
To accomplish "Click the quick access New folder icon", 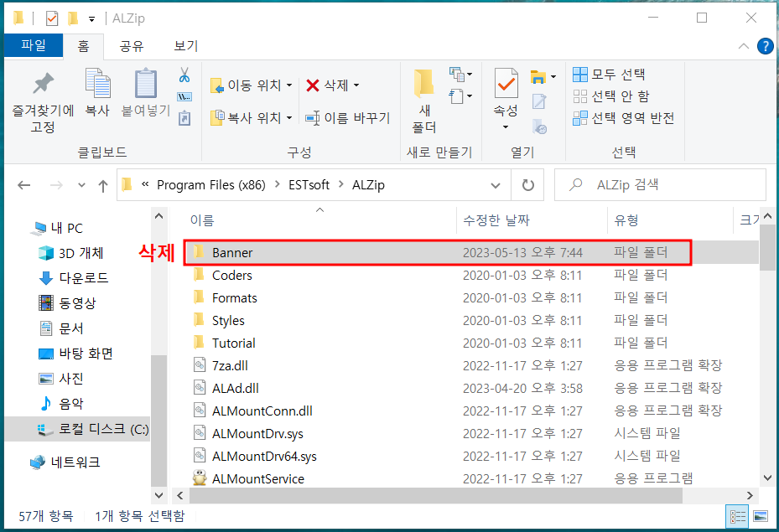I will [x=73, y=18].
